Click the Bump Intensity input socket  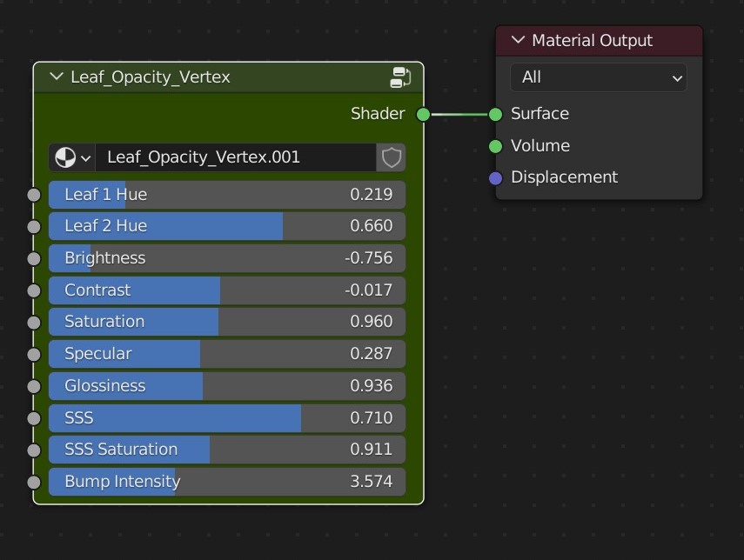point(34,482)
